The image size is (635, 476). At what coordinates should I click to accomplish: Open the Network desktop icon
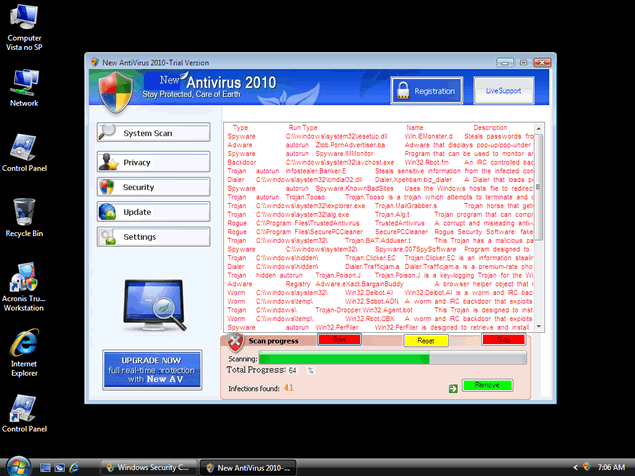pos(24,86)
